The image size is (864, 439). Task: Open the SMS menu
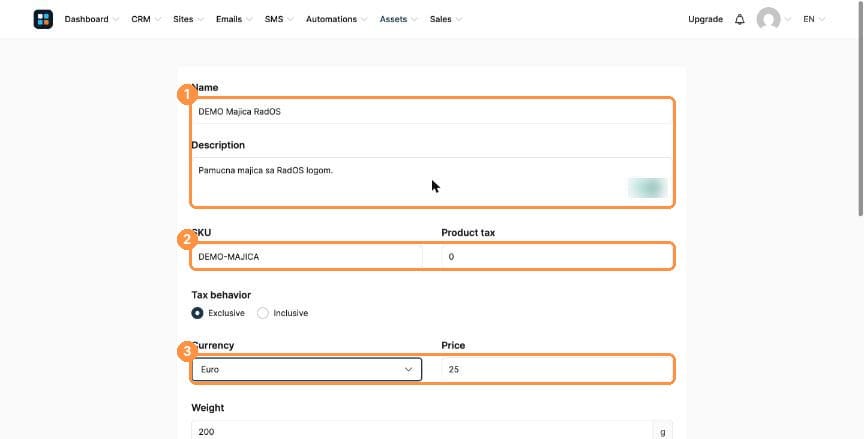point(279,19)
